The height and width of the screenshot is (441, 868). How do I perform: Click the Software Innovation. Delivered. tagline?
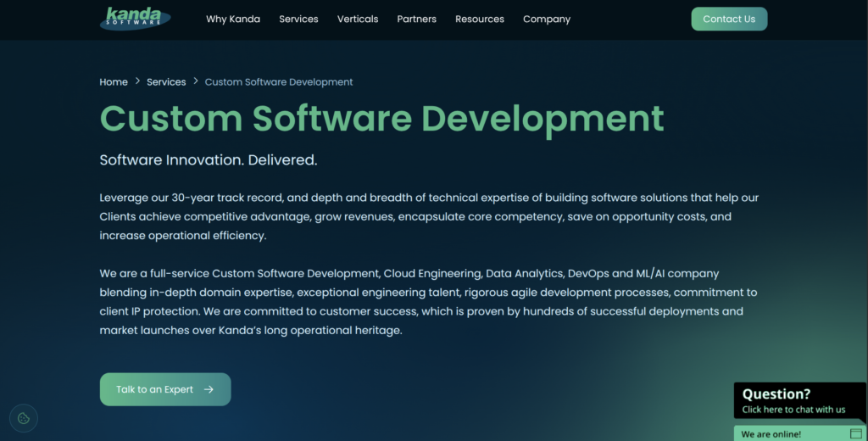[209, 160]
